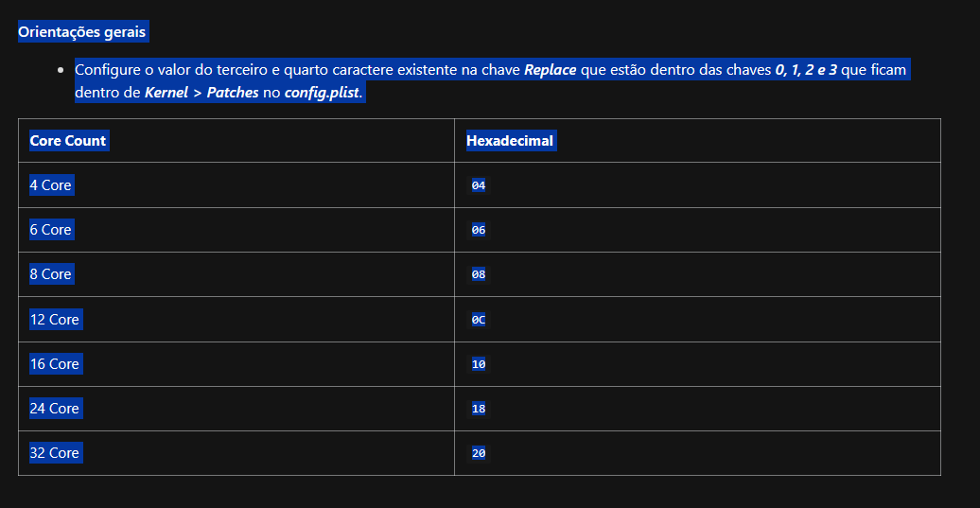Click the hexadecimal value "08"
980x508 pixels.
pos(479,274)
